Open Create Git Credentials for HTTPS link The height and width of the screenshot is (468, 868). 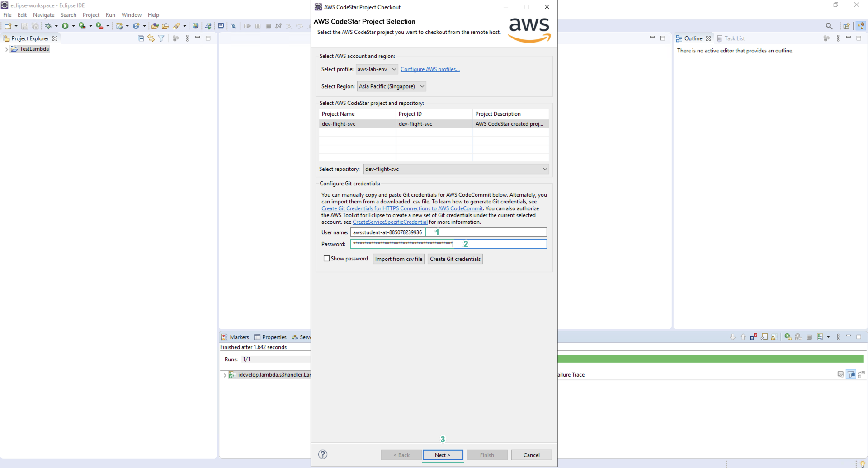coord(402,208)
